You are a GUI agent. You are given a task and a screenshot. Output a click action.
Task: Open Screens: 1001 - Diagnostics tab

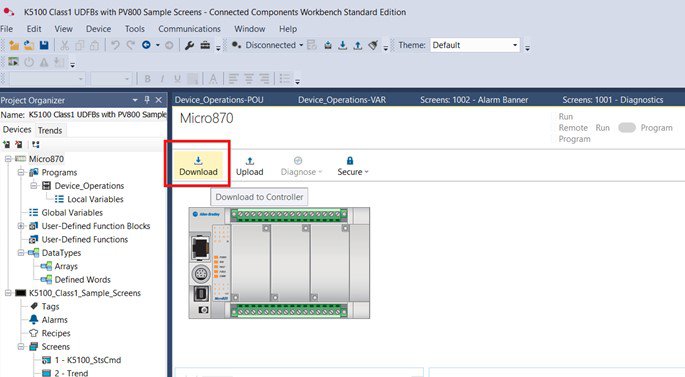(612, 100)
